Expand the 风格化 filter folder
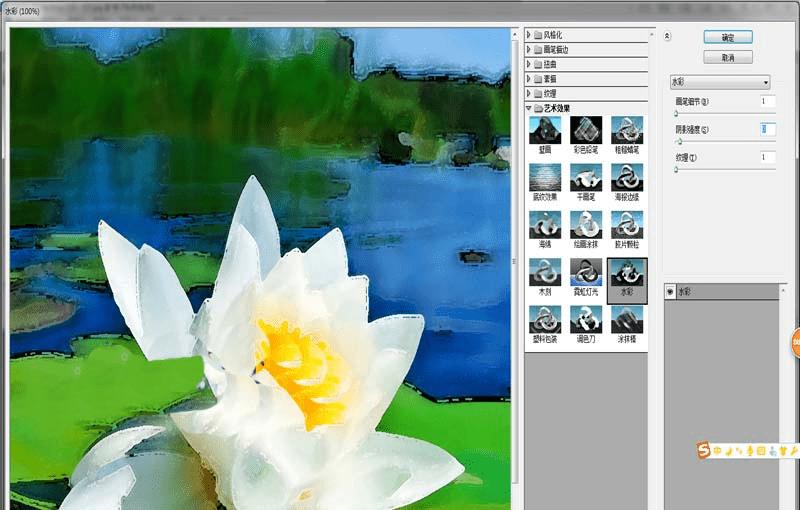This screenshot has width=800, height=510. (529, 35)
